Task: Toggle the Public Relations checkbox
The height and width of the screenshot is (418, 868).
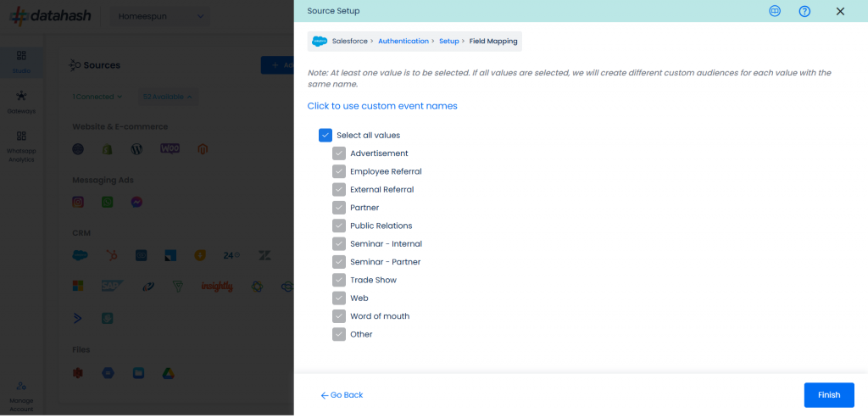Action: coord(339,226)
